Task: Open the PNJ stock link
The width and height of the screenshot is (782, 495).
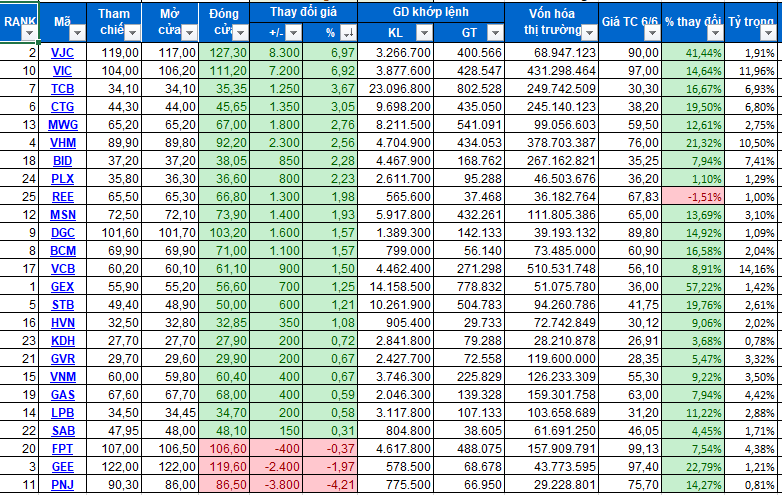Action: click(x=62, y=485)
